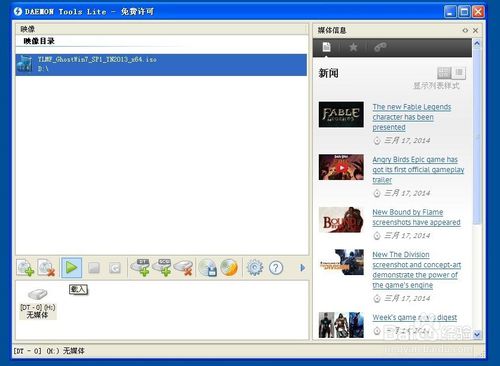Switch news to grid view style
Viewport: 500px width, 366px height.
click(x=444, y=72)
